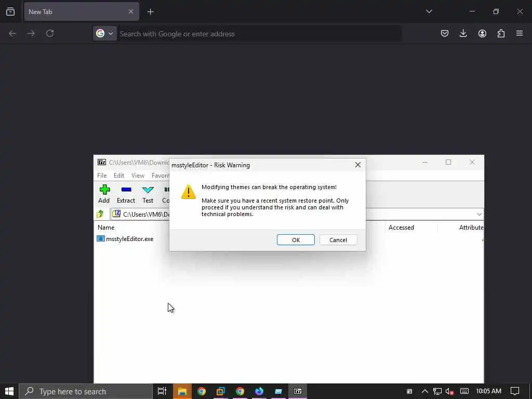Open the browser hamburger application menu
The height and width of the screenshot is (399, 532).
[x=520, y=33]
